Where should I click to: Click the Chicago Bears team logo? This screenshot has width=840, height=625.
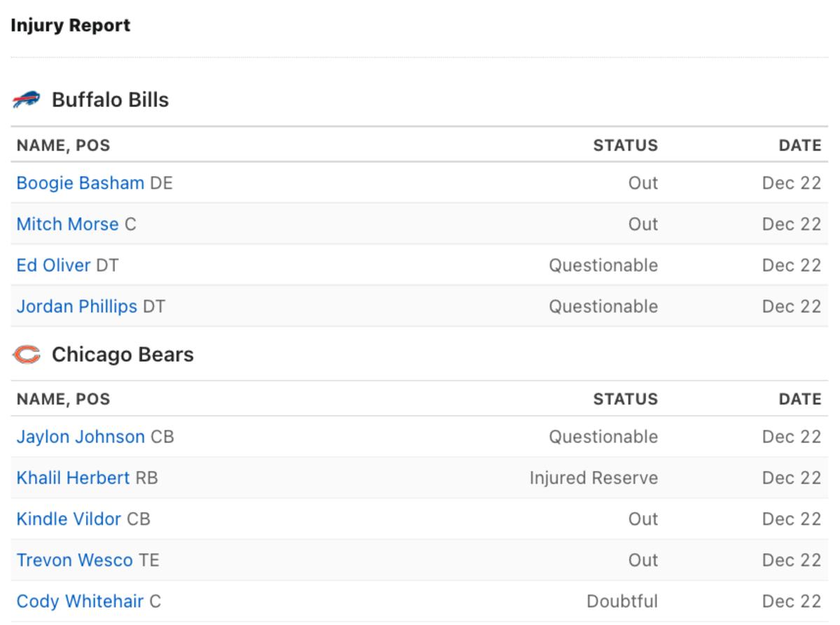pyautogui.click(x=27, y=355)
